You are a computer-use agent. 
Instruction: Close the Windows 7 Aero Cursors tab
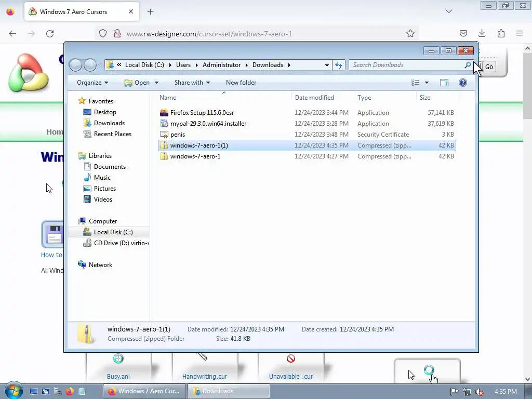point(130,11)
